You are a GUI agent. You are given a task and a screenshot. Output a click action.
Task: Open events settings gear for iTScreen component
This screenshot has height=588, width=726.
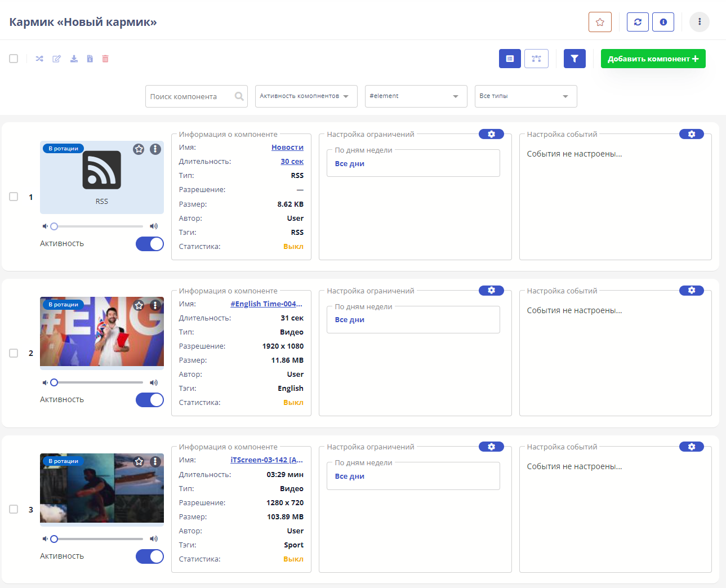691,447
